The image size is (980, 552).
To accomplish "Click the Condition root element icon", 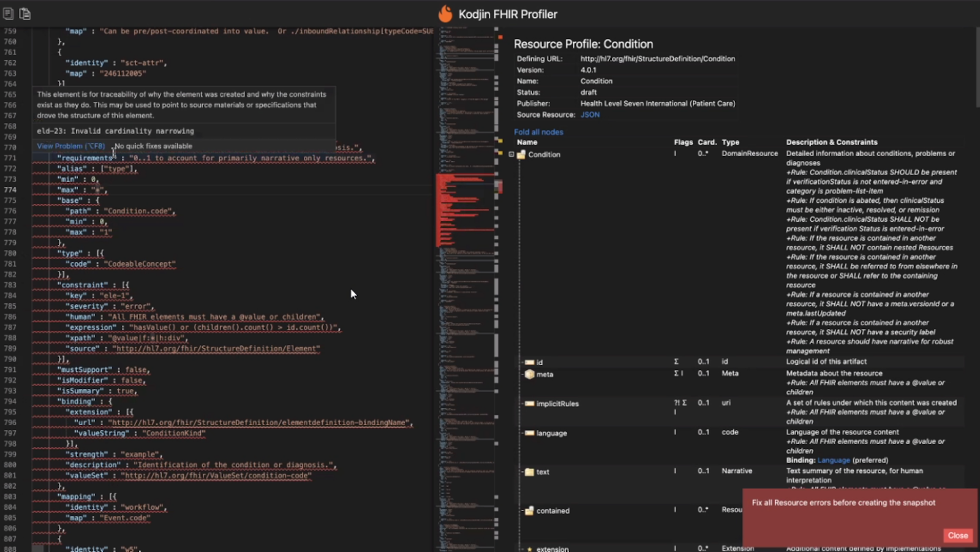I will pyautogui.click(x=521, y=155).
